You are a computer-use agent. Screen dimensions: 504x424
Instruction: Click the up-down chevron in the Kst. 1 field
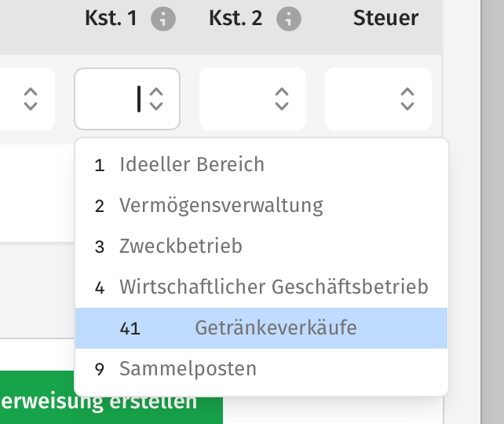[156, 99]
